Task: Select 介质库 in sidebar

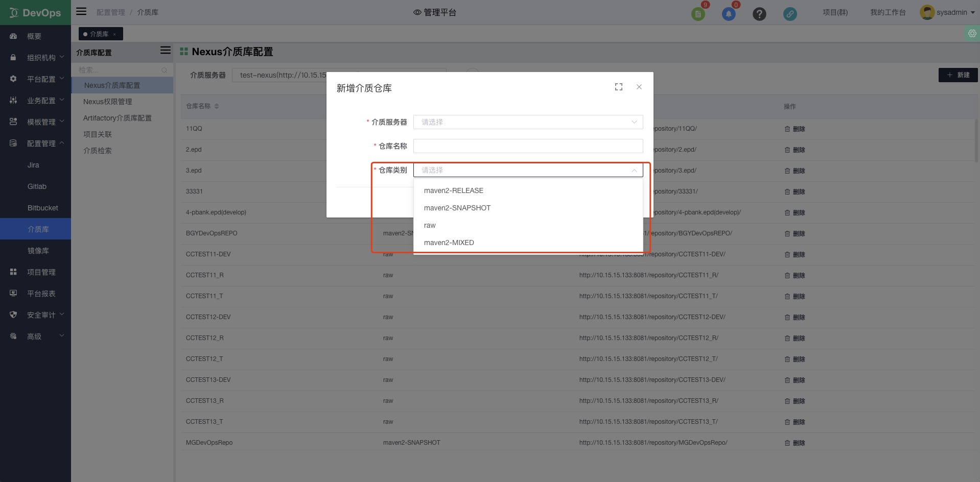Action: click(x=35, y=229)
